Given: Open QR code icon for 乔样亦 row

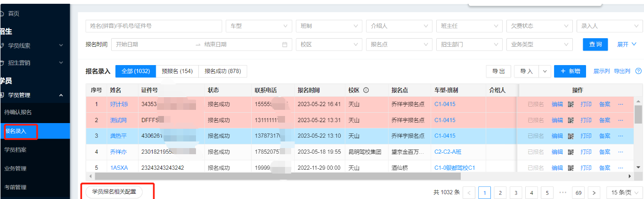Looking at the screenshot, I should coord(571,152).
